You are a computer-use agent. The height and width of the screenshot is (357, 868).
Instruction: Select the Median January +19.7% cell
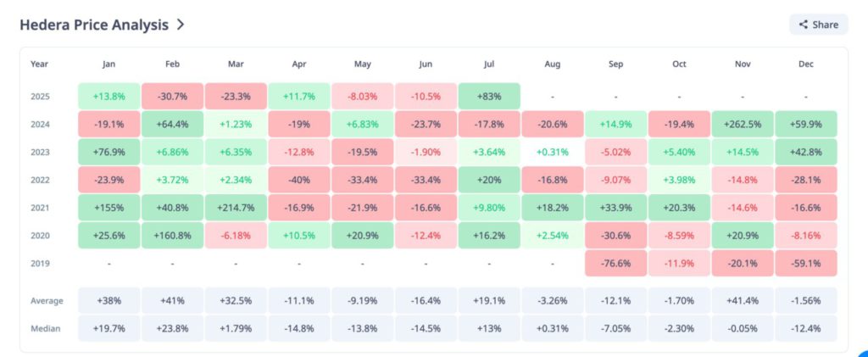coord(108,328)
